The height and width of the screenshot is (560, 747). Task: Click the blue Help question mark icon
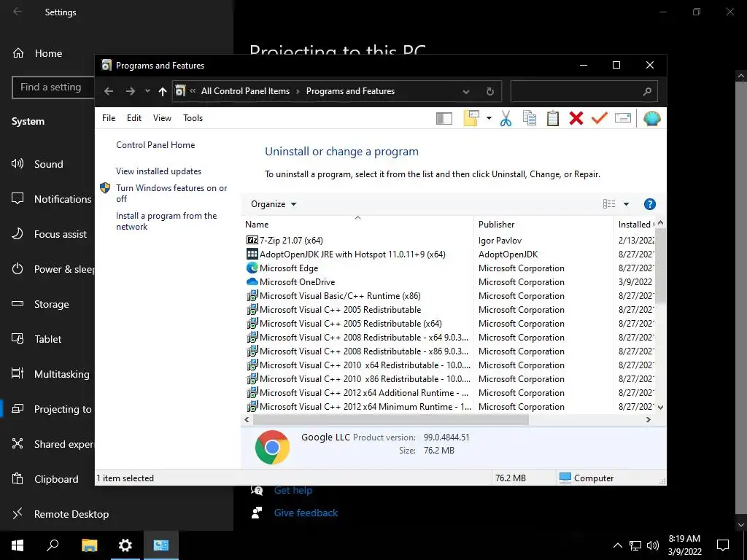pos(649,204)
